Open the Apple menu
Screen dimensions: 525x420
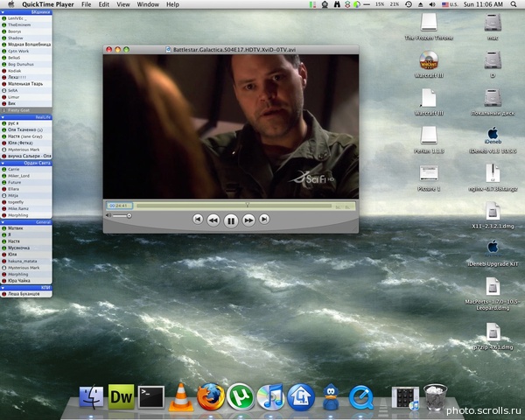[x=11, y=4]
